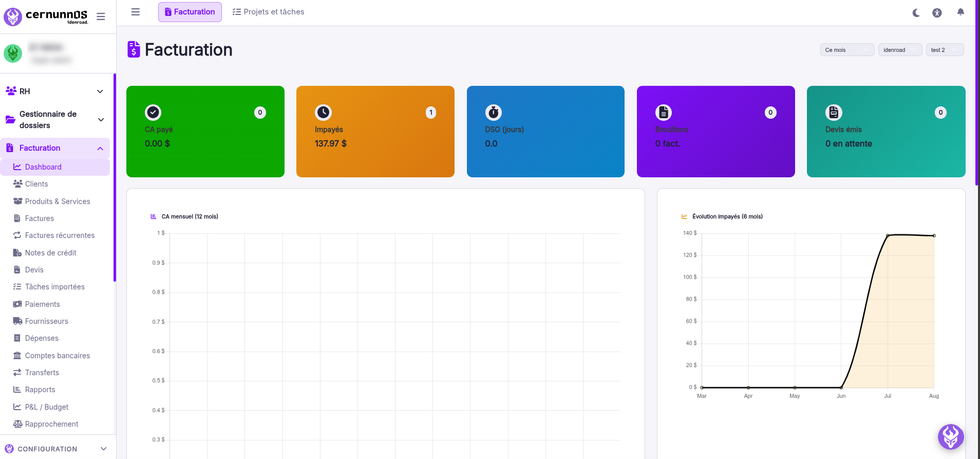Collapse sidebar using hamburger beside cernunnOS logo

(101, 16)
